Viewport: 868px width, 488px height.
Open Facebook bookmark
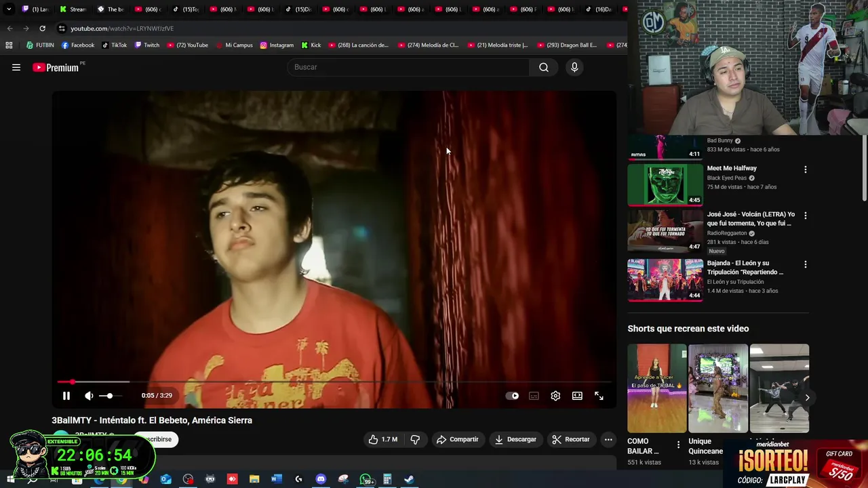77,45
